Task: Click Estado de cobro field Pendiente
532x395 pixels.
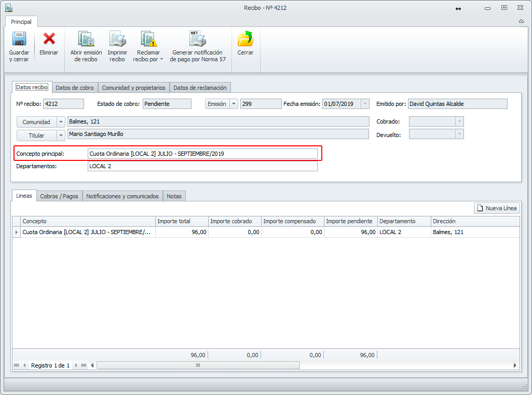Action: [x=167, y=104]
